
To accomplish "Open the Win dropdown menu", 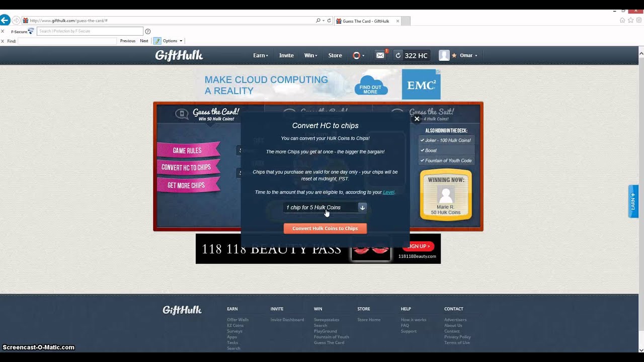I will click(x=311, y=55).
